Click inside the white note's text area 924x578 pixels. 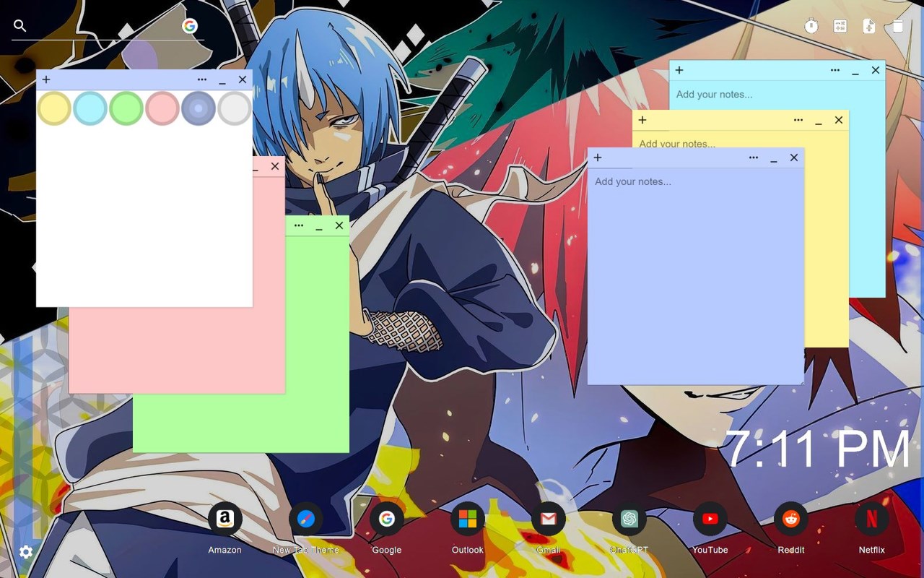[144, 217]
